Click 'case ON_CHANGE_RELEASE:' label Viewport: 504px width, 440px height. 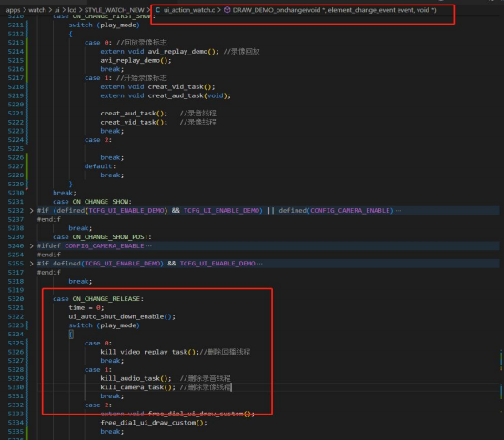coord(98,299)
